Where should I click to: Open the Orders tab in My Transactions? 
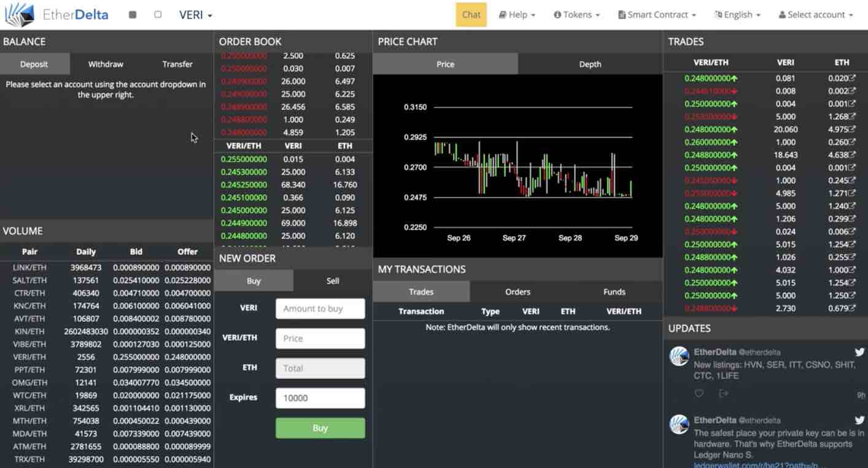click(517, 292)
